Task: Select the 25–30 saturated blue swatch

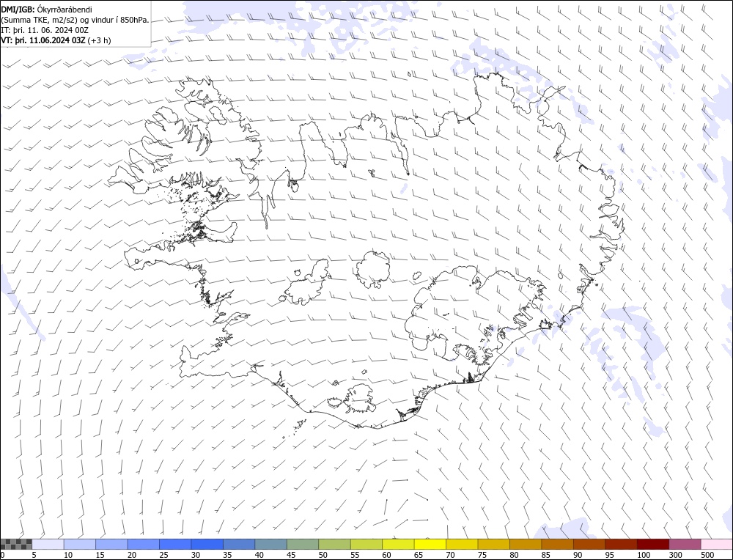Action: pyautogui.click(x=175, y=544)
